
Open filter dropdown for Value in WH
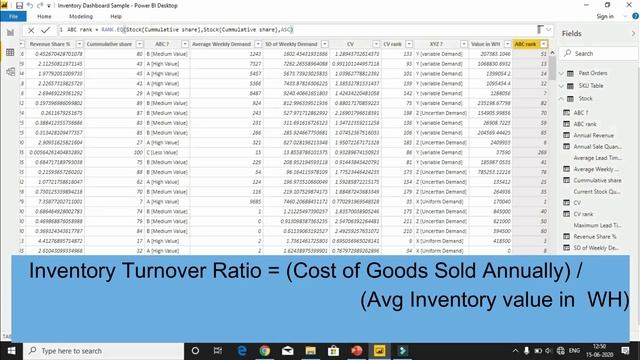click(507, 44)
